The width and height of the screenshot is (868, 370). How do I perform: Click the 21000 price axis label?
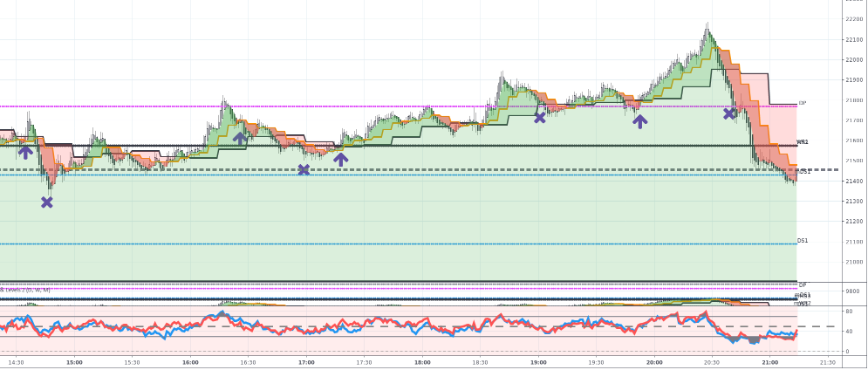[855, 262]
